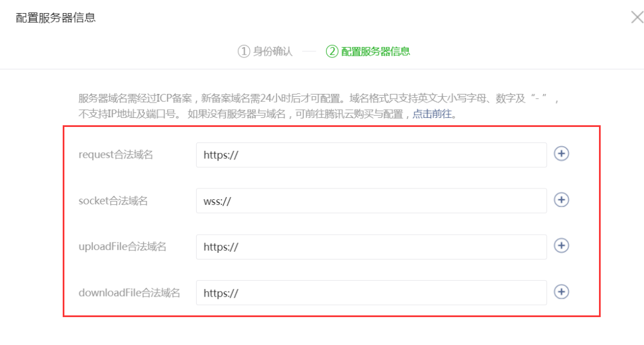Image resolution: width=644 pixels, height=345 pixels.
Task: Place cursor in downloadFile合法域名 input
Action: point(370,293)
